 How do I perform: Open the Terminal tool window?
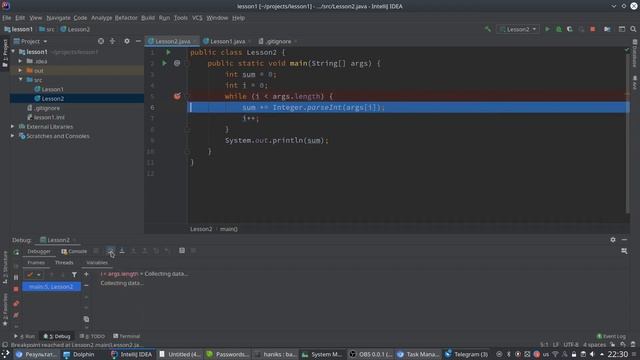127,336
